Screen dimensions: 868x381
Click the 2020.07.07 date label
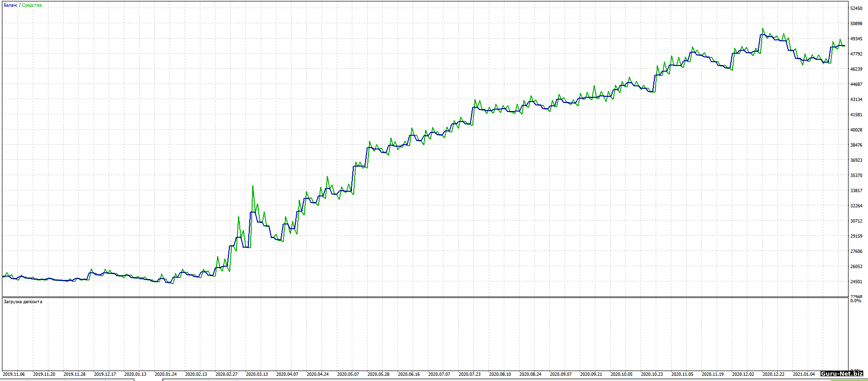[439, 374]
